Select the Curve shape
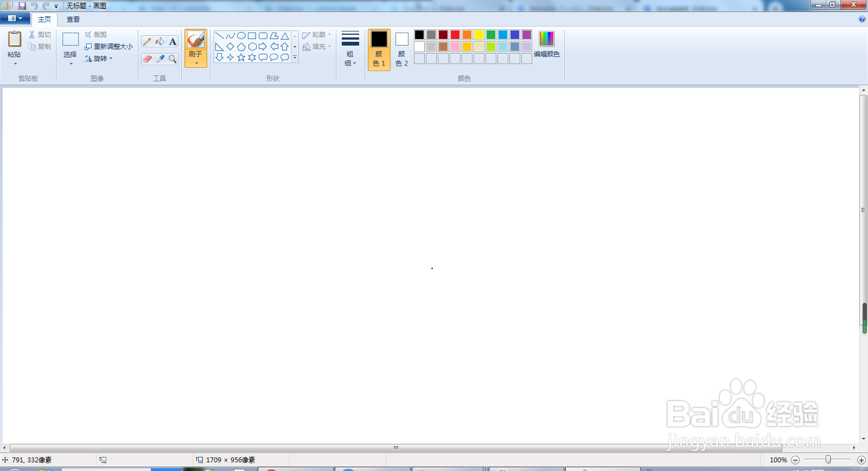Image resolution: width=868 pixels, height=471 pixels. pos(231,36)
